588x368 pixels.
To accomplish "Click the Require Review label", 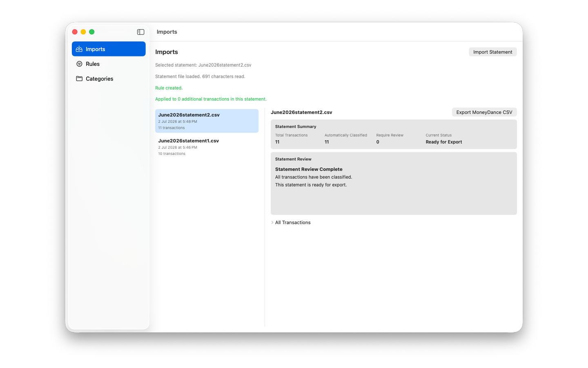I will tap(390, 135).
